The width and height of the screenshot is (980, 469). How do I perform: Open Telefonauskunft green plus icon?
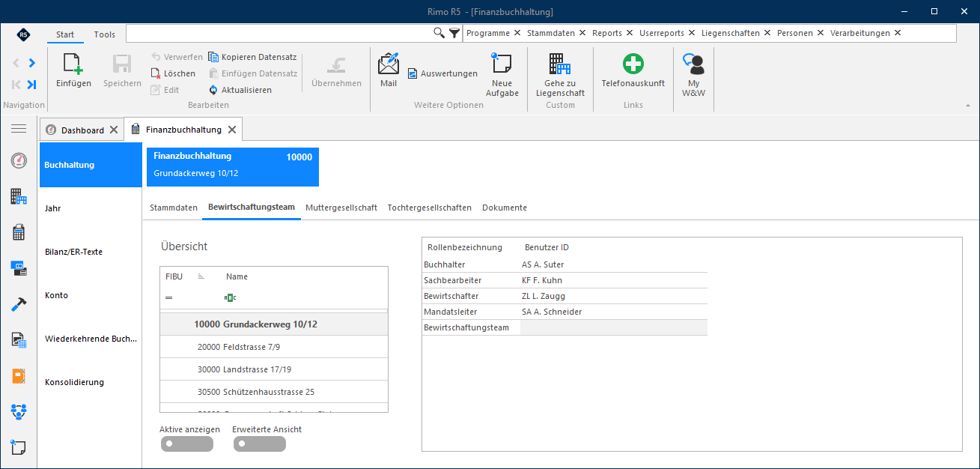[x=633, y=64]
